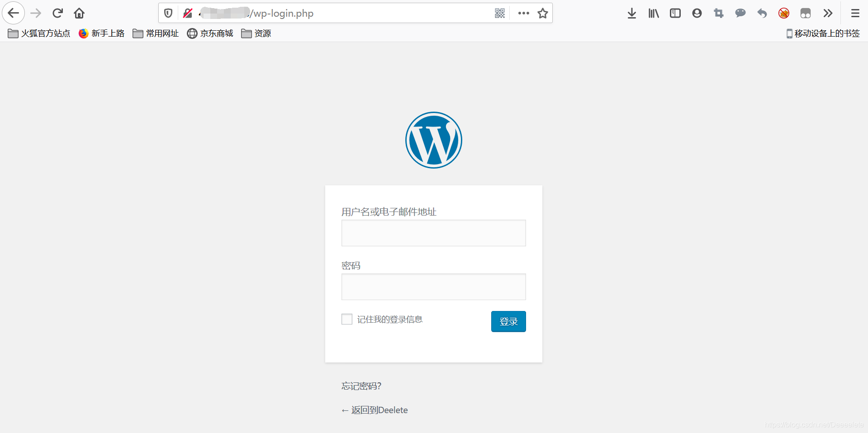
Task: Expand the toolbar overflow chevron
Action: (828, 13)
